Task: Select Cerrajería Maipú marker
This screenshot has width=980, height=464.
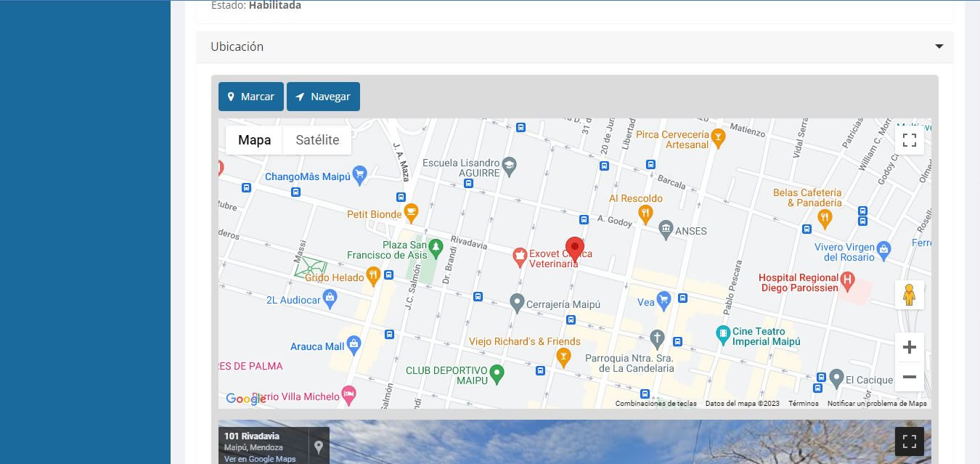Action: 517,302
